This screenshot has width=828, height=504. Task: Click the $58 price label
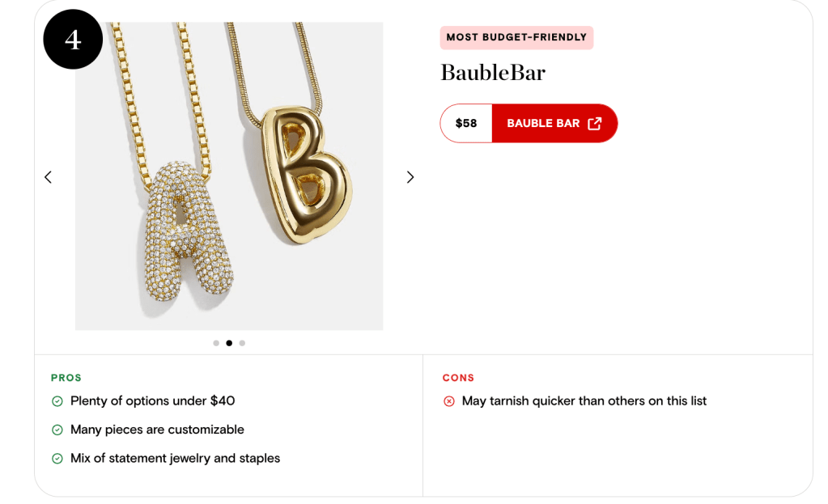(466, 124)
